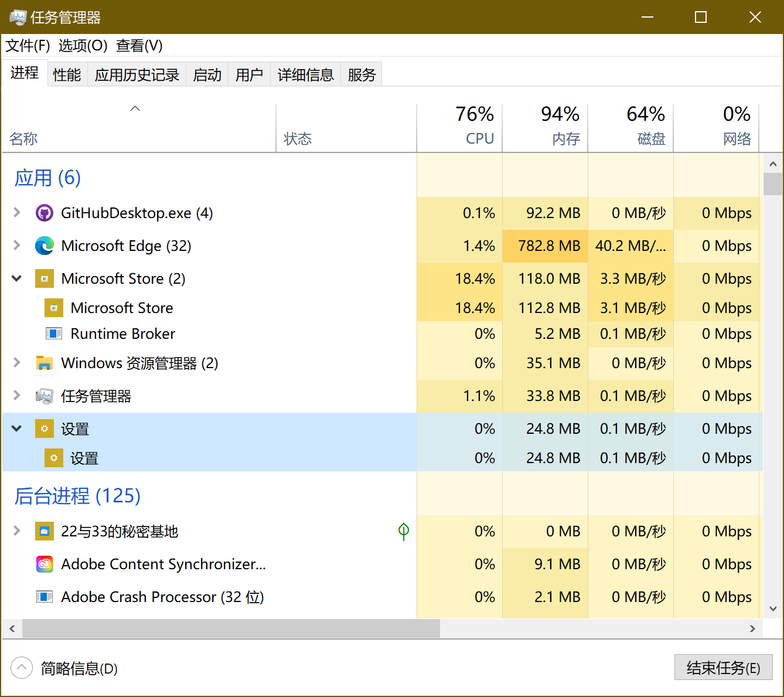Expand the Microsoft Edge (32) group
This screenshot has width=784, height=697.
[17, 246]
